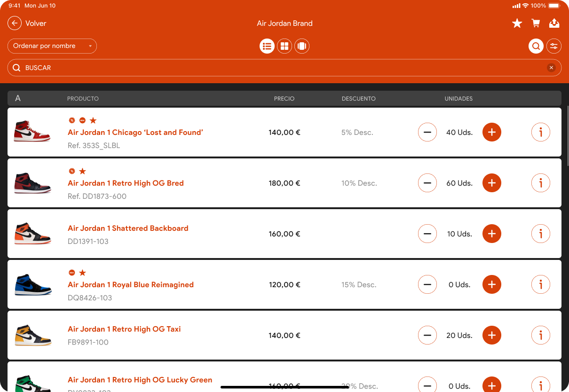Increase units for Retro High OG Bred
569x392 pixels.
(x=492, y=183)
